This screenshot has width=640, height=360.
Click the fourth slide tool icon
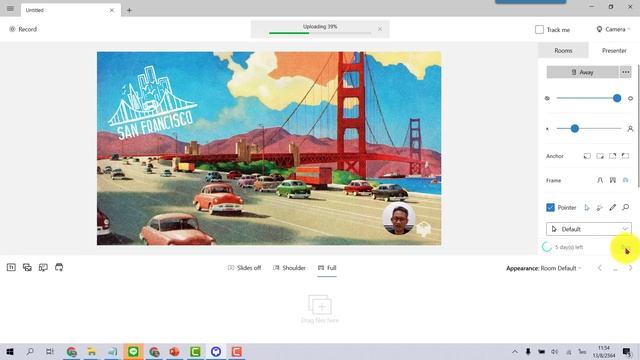(x=59, y=267)
